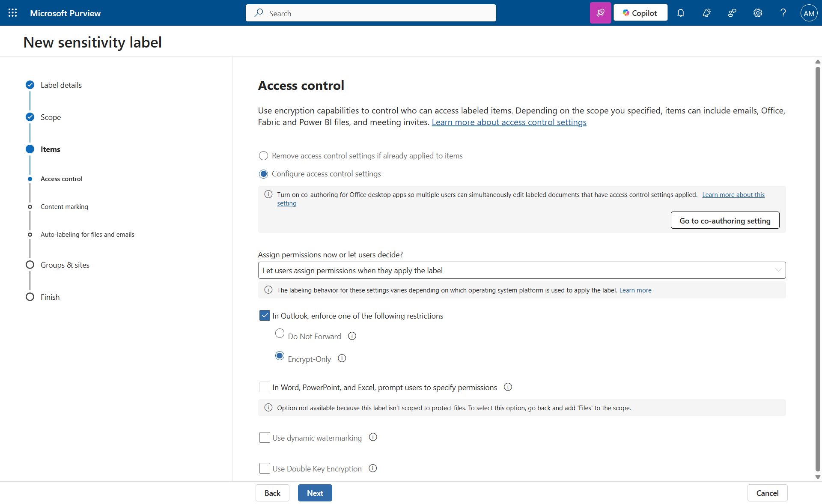Click in the Search input field
The image size is (822, 504).
371,13
